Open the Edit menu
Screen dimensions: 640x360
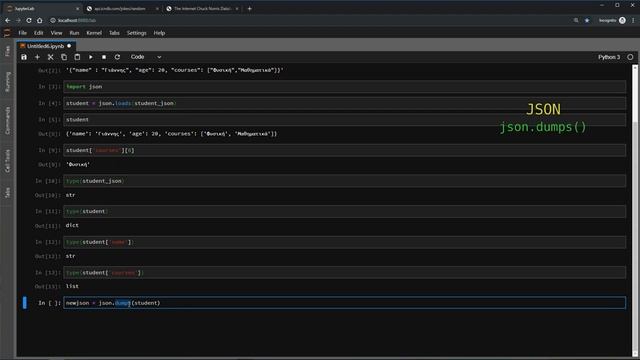[x=38, y=33]
